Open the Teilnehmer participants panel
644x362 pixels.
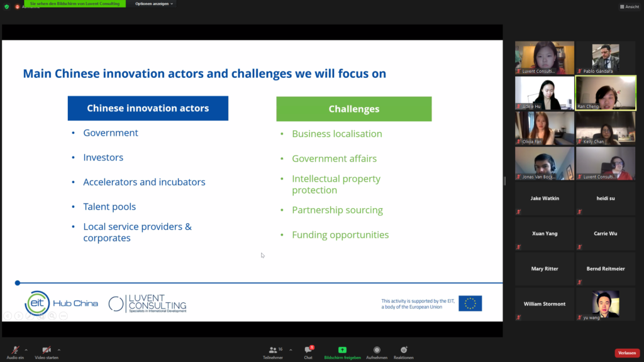[x=272, y=350]
